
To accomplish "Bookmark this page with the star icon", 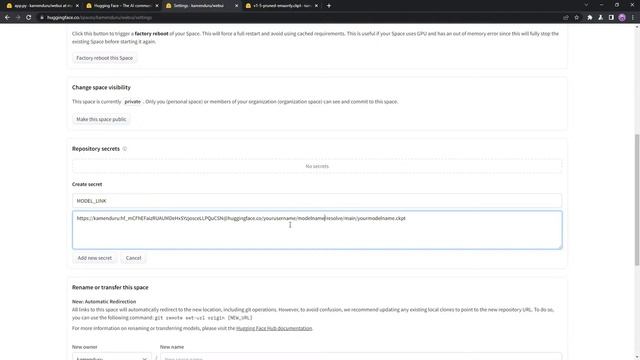I will [x=576, y=18].
